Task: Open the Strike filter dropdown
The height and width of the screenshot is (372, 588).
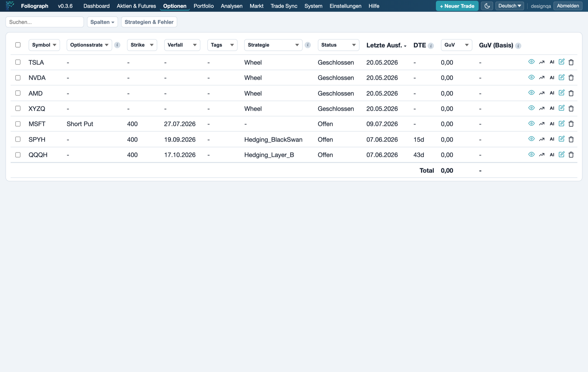Action: coord(142,45)
